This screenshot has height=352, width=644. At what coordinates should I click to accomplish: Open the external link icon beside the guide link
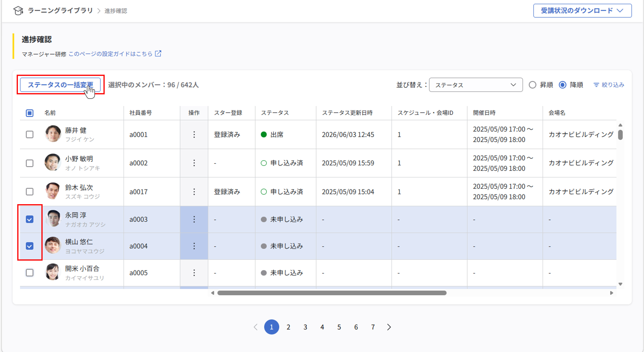pyautogui.click(x=158, y=53)
